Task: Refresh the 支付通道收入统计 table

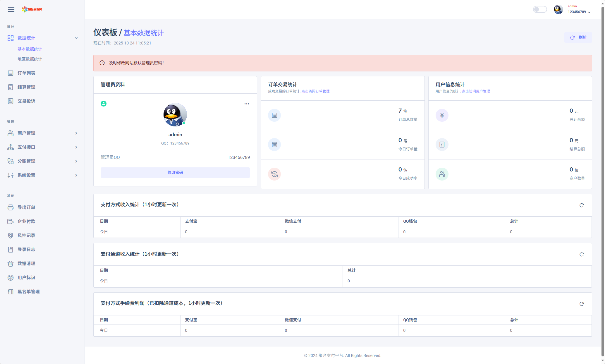Action: pos(582,254)
